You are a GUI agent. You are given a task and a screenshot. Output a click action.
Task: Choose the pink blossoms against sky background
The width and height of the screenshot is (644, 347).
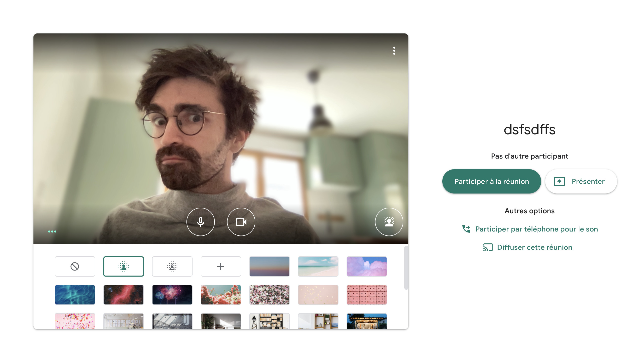221,295
